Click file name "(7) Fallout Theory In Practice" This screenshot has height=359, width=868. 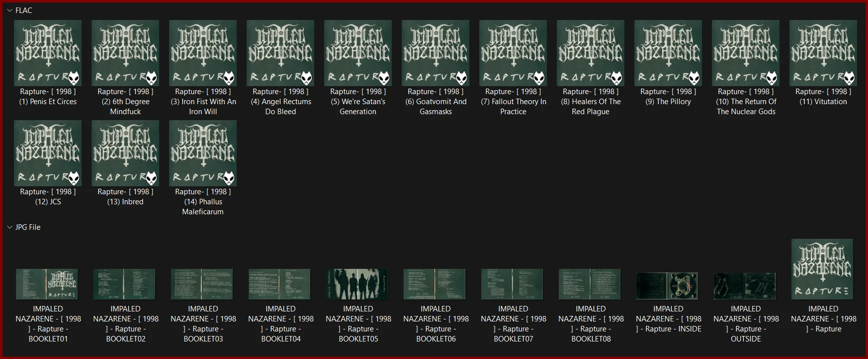(x=513, y=102)
